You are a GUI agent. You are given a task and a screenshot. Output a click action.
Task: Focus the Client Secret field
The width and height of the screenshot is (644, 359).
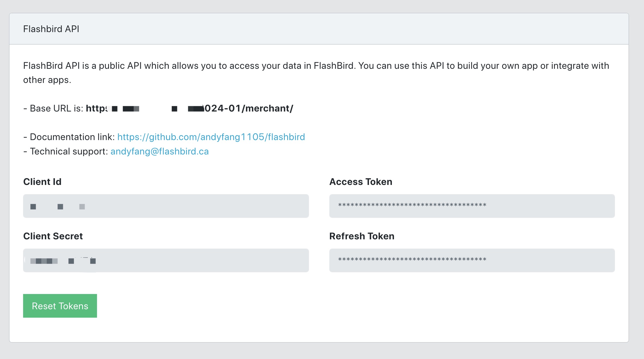click(x=166, y=260)
